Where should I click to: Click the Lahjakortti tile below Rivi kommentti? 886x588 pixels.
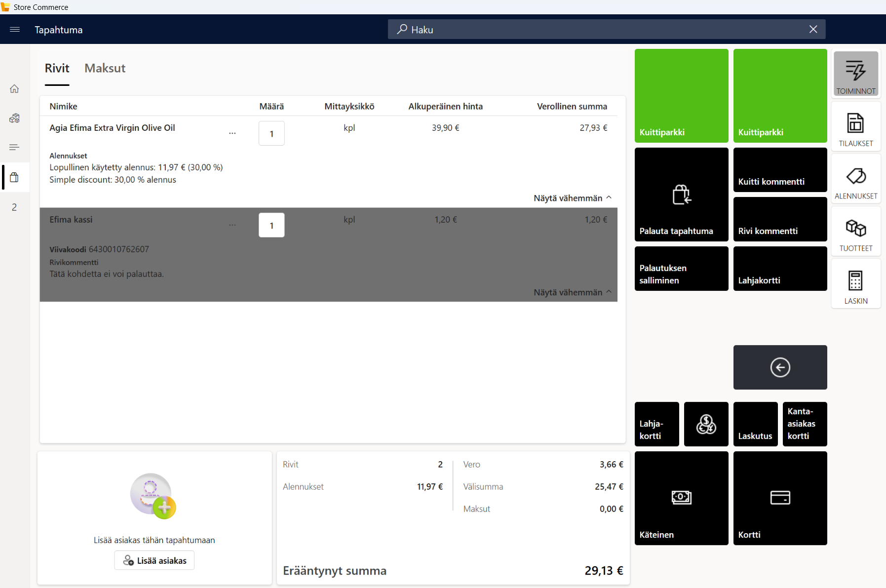780,269
